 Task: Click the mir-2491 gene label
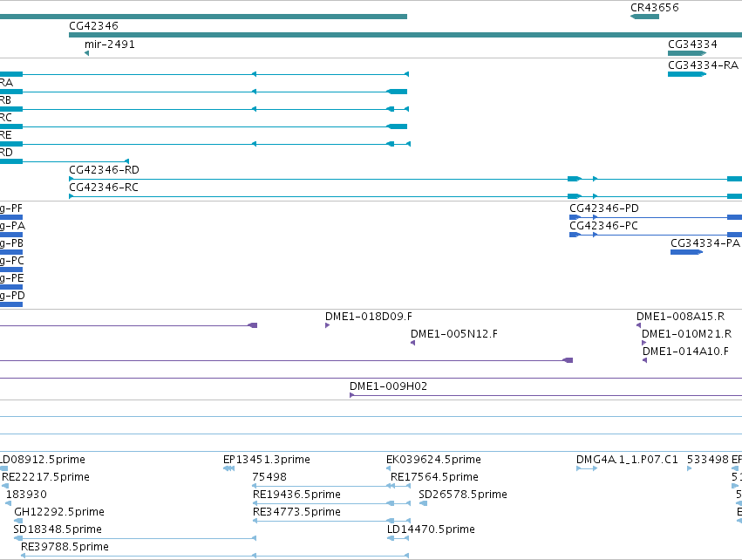click(110, 44)
